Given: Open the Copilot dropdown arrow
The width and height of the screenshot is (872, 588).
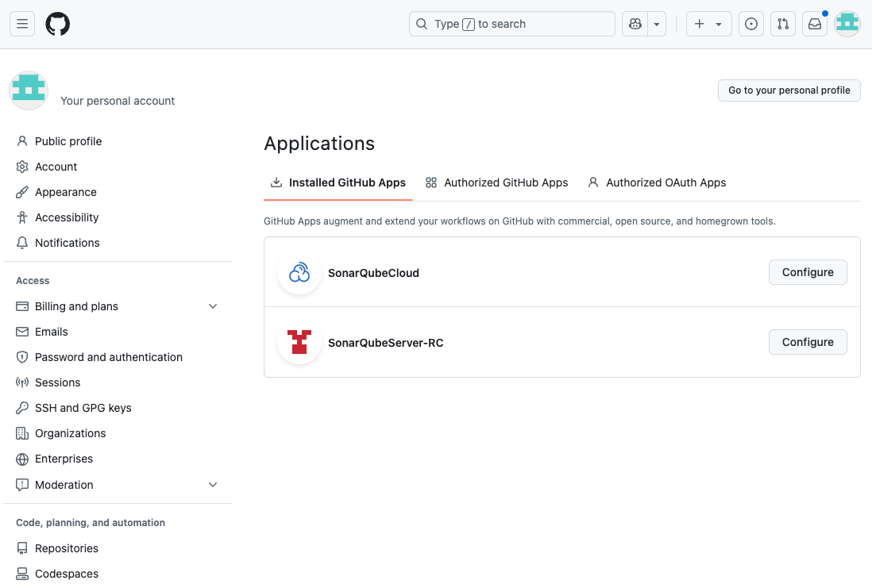Looking at the screenshot, I should point(657,24).
